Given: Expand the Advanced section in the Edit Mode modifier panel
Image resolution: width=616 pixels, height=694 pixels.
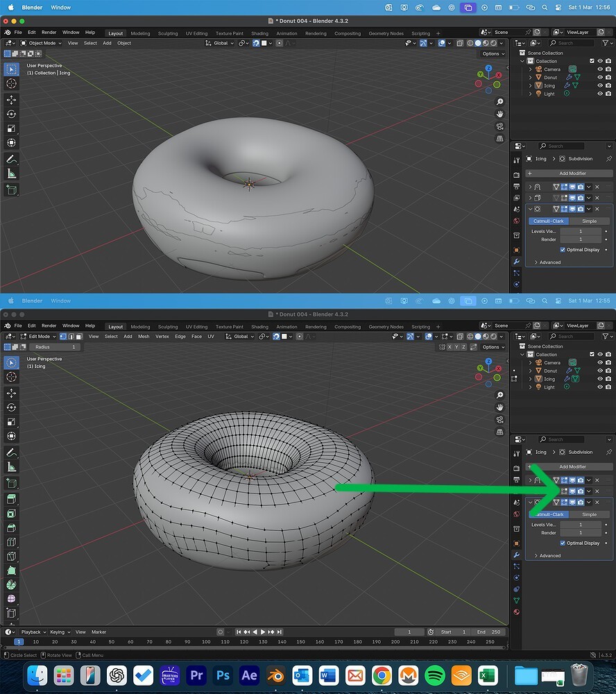Looking at the screenshot, I should point(547,555).
